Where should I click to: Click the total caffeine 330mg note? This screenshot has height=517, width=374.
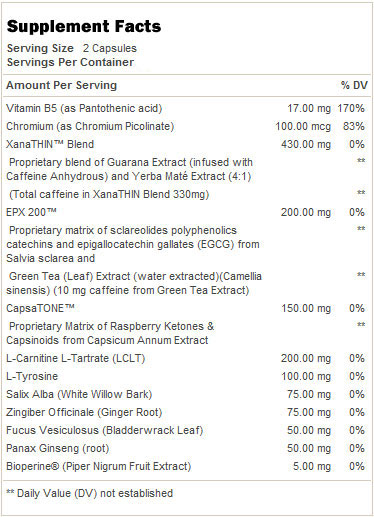tap(109, 194)
